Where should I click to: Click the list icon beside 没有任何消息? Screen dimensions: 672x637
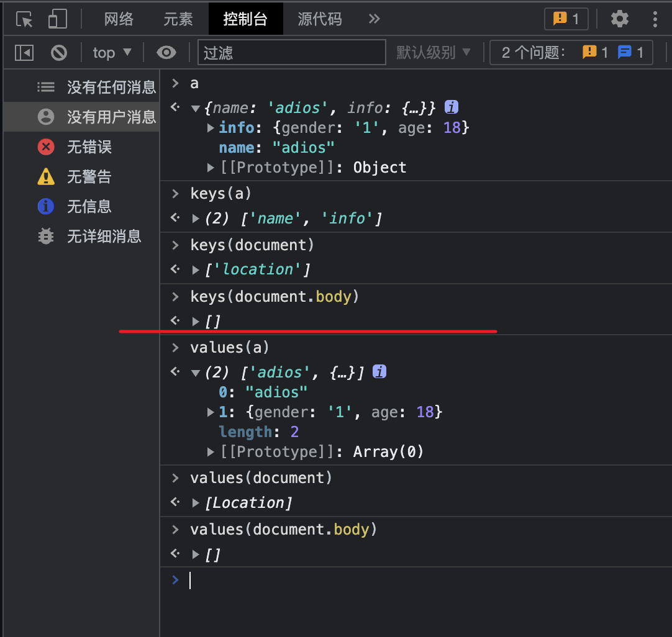46,87
